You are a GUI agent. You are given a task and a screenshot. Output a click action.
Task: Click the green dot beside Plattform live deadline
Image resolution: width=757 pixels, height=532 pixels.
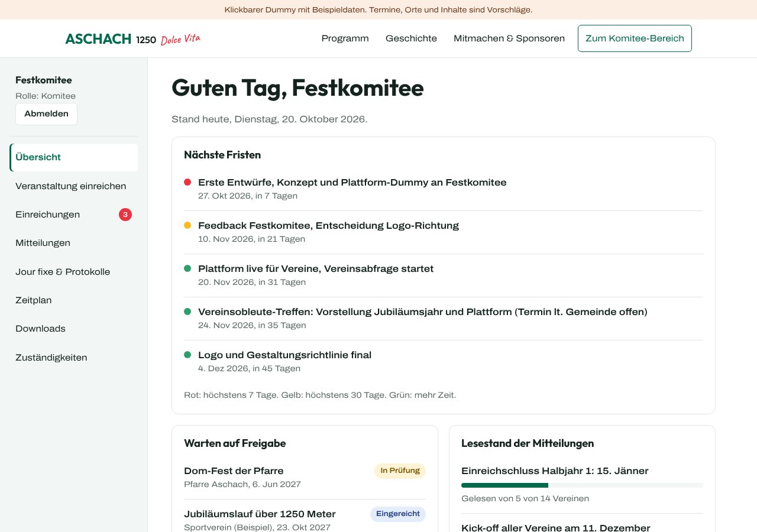pos(187,268)
